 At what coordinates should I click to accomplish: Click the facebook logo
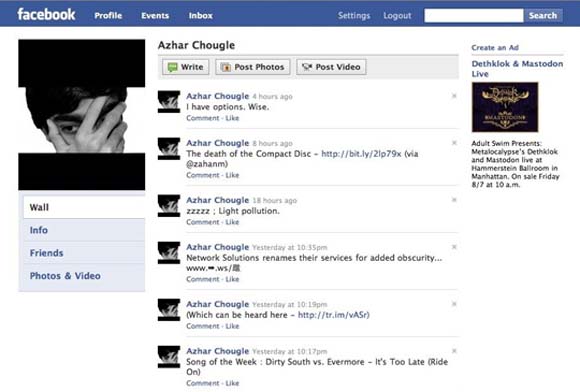click(x=46, y=15)
